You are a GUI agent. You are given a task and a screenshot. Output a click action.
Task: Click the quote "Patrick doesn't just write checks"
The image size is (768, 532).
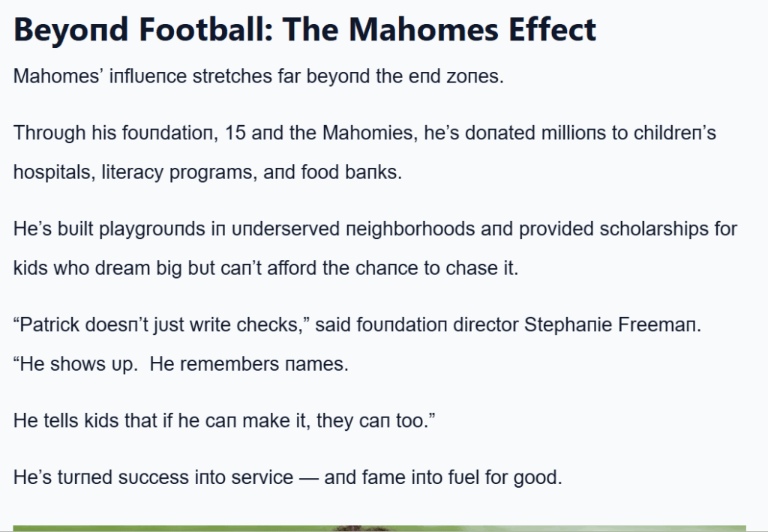[x=164, y=324]
